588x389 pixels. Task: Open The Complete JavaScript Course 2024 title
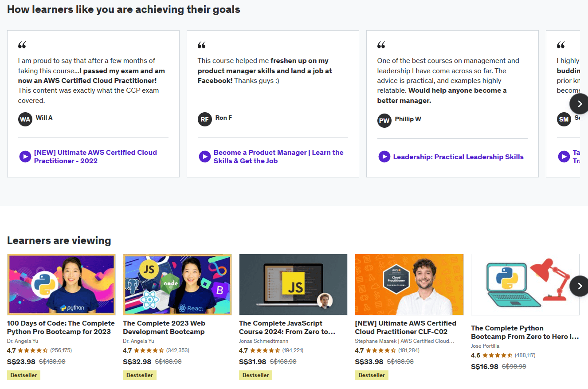tap(287, 327)
